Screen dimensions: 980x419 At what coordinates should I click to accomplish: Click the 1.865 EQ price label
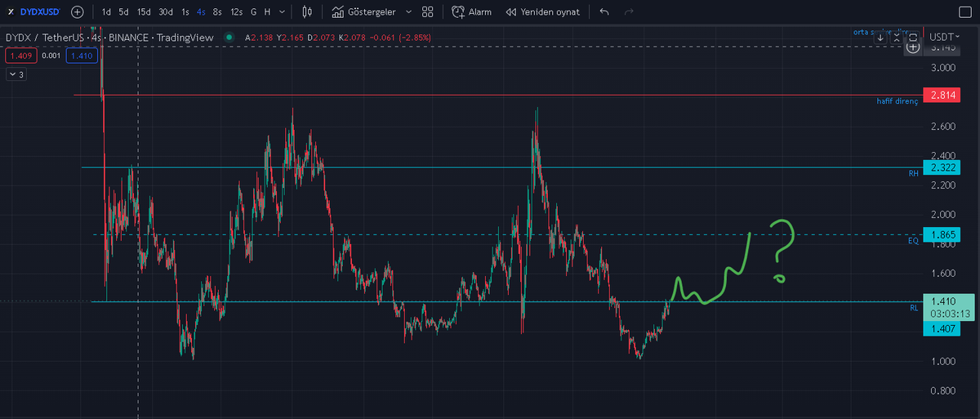pos(941,234)
